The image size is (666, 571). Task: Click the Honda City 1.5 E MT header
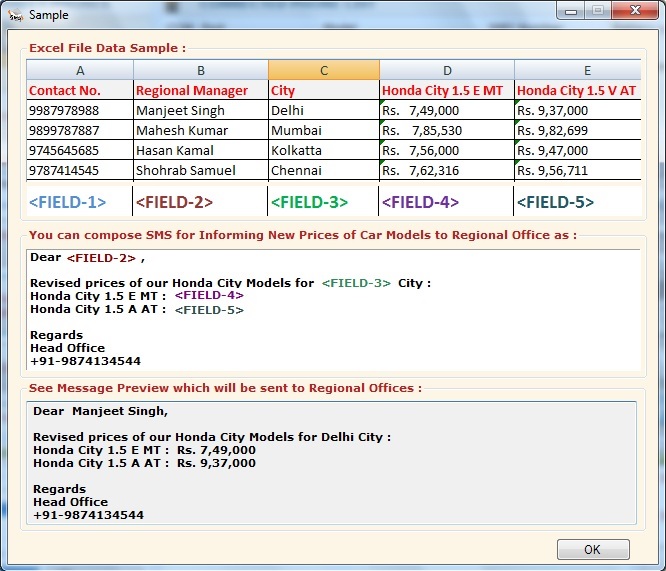(x=447, y=90)
